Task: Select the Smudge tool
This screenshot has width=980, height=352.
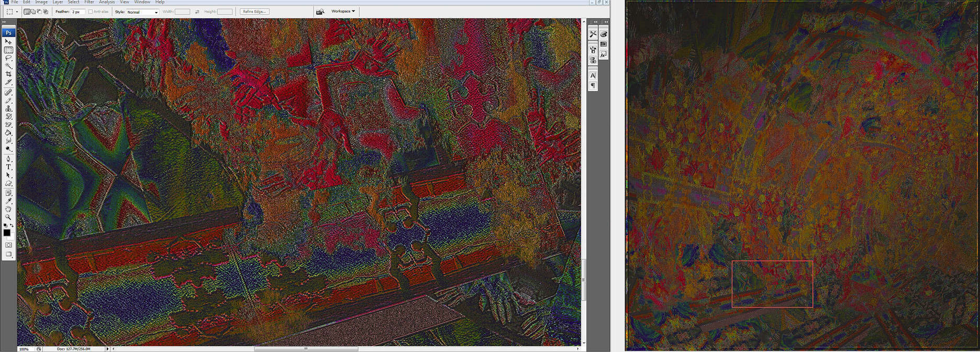Action: 8,141
